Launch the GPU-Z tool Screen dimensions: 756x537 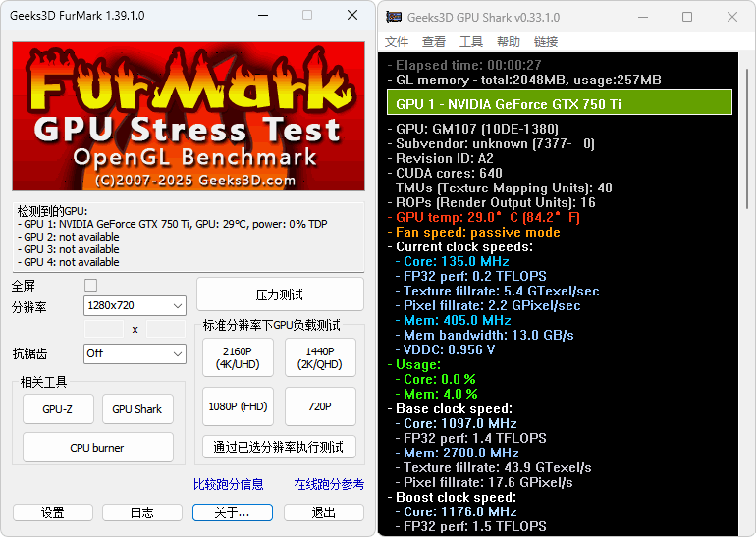coord(58,409)
